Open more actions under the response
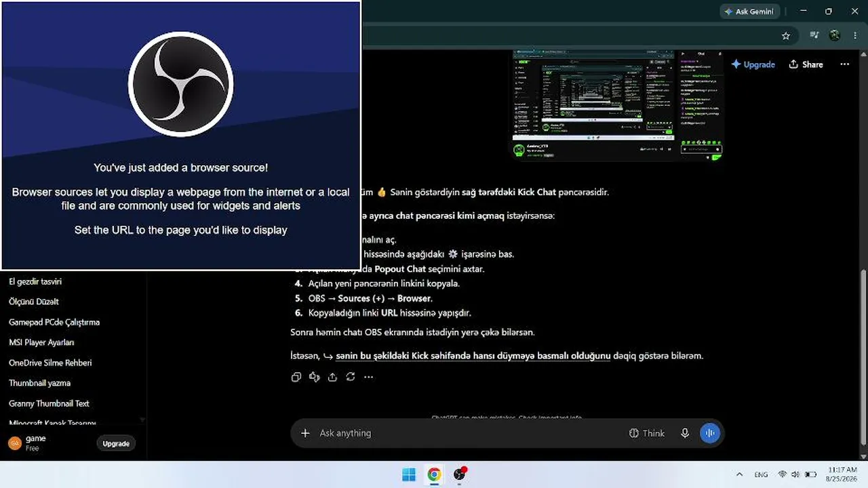Screen dimensions: 868x488 click(369, 377)
